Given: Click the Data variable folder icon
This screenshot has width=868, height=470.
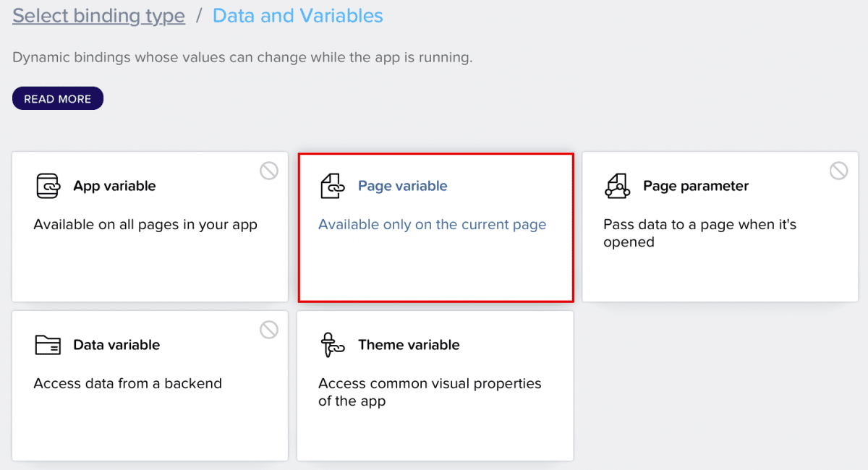Looking at the screenshot, I should [x=48, y=345].
